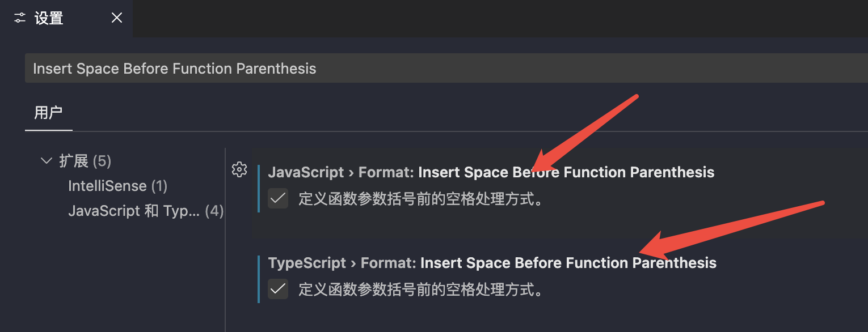Select the 扩展 (5) category label

point(85,161)
